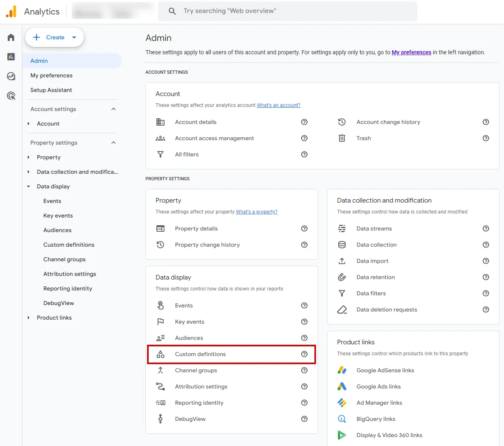Open Google AdSense links setting

385,370
